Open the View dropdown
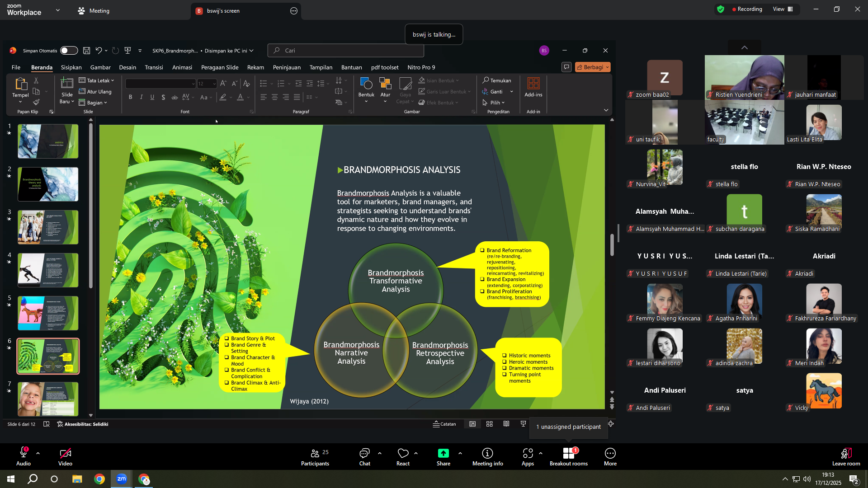868x488 pixels. (x=783, y=9)
